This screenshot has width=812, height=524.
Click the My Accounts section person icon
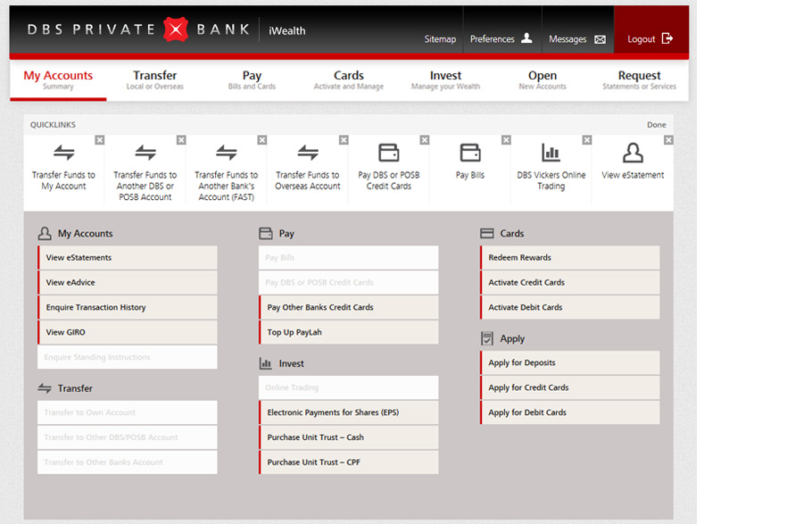pyautogui.click(x=45, y=234)
